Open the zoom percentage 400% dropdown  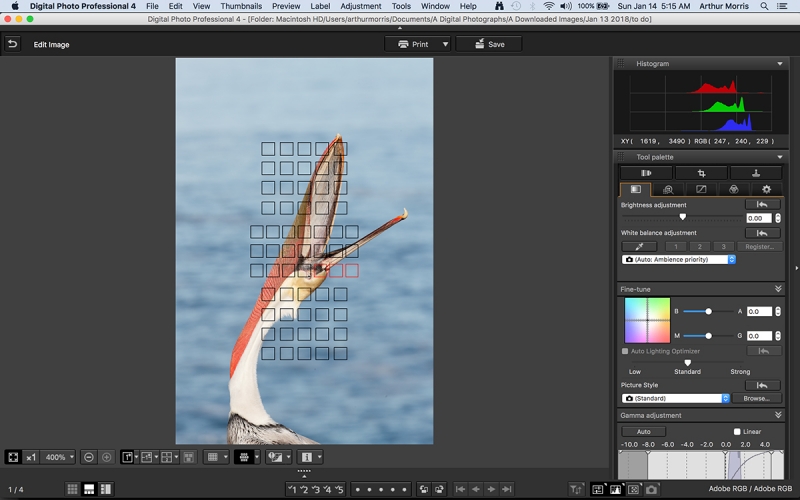(x=58, y=457)
